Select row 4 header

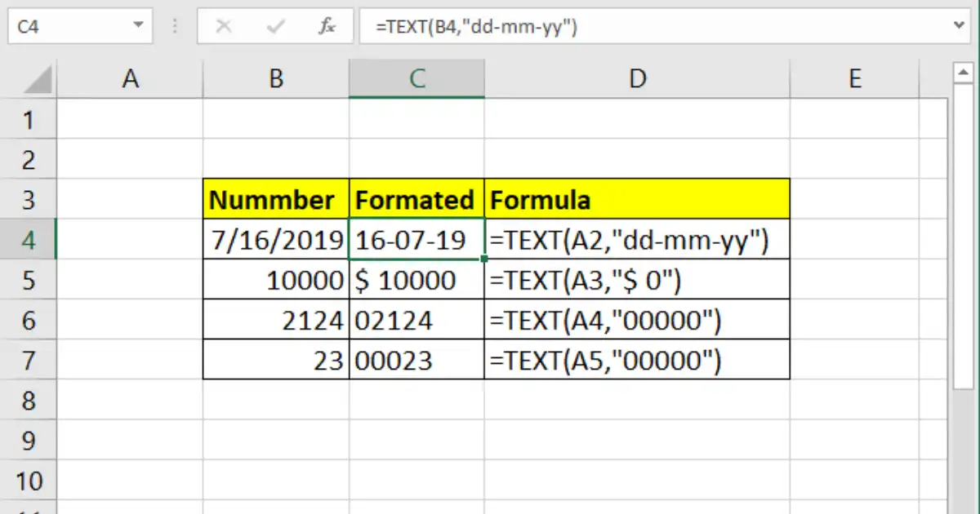[x=29, y=240]
